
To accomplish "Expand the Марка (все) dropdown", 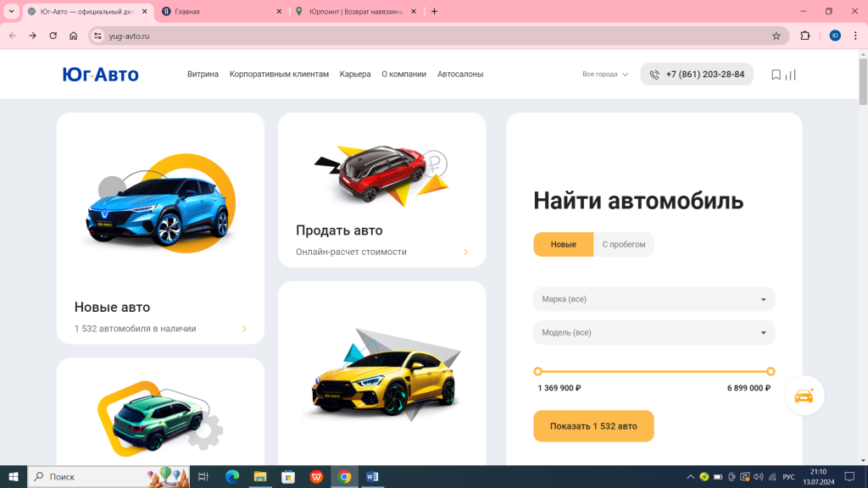I will point(654,299).
